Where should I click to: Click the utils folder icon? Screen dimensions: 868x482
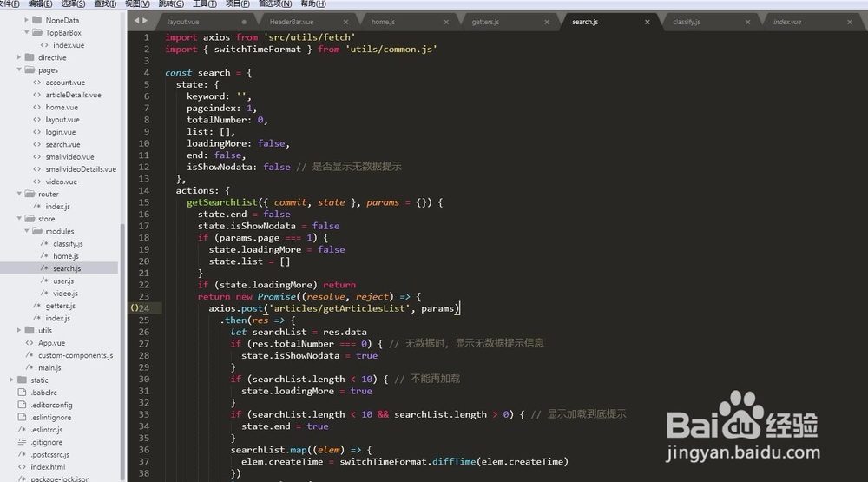pyautogui.click(x=30, y=330)
